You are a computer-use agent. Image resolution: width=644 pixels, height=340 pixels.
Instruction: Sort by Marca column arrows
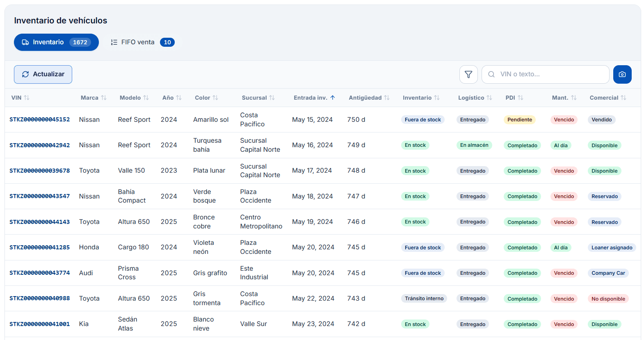tap(104, 98)
